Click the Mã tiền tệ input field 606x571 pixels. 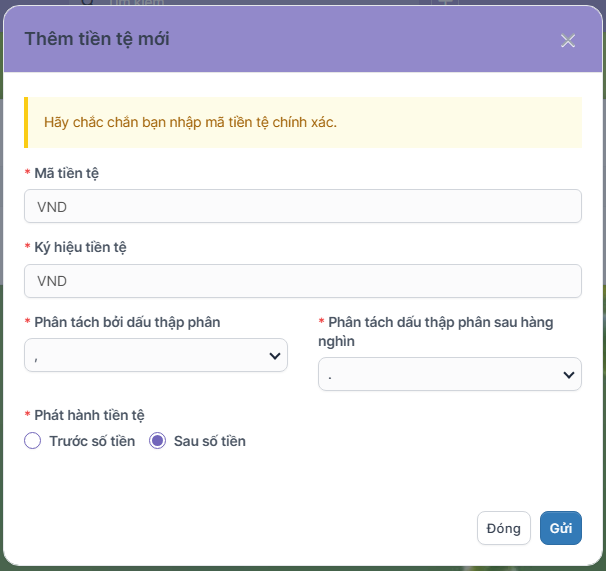pos(302,206)
